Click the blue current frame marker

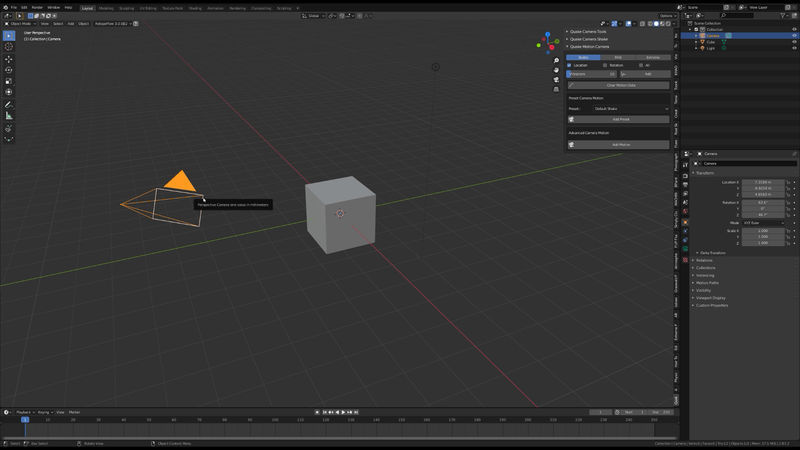coord(25,419)
